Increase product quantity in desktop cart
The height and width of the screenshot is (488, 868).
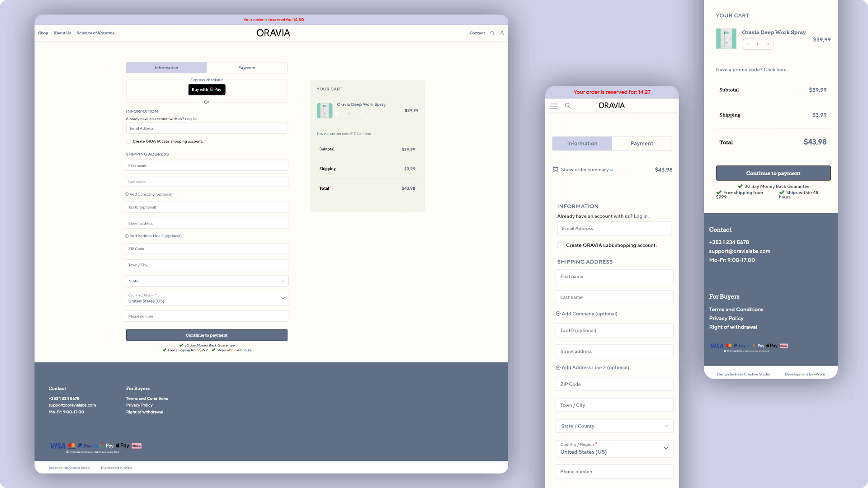357,114
